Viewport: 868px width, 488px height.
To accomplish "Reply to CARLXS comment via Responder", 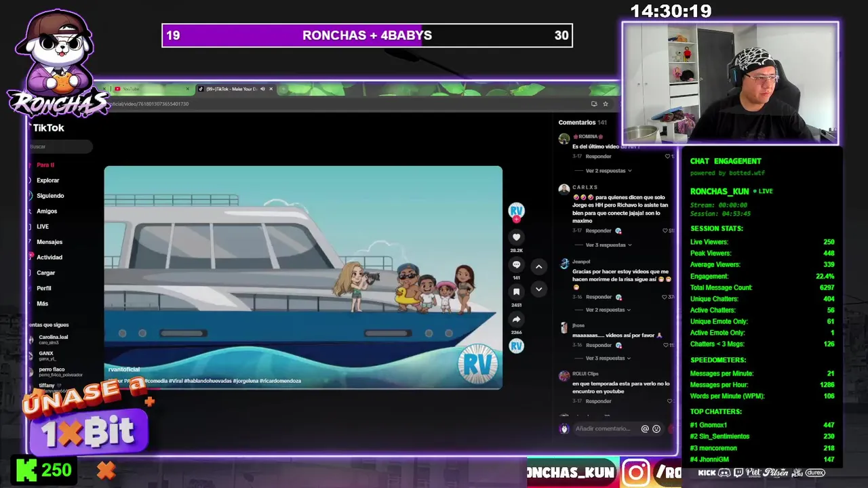I will 598,231.
